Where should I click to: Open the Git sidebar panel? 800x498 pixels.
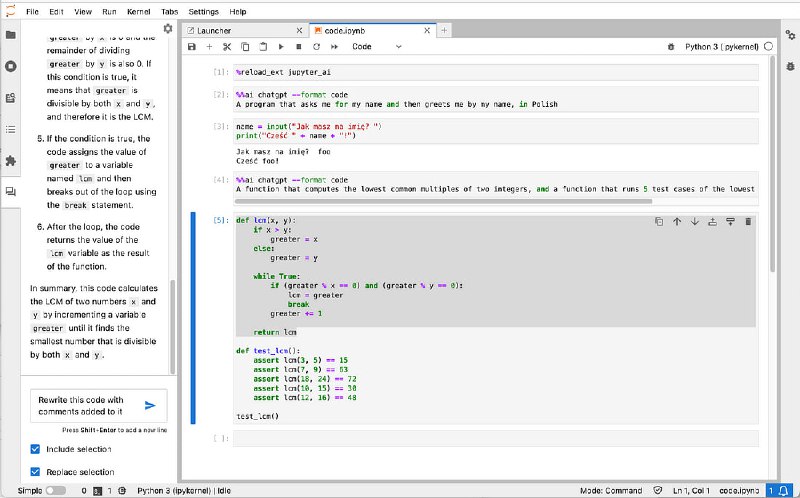[x=11, y=98]
